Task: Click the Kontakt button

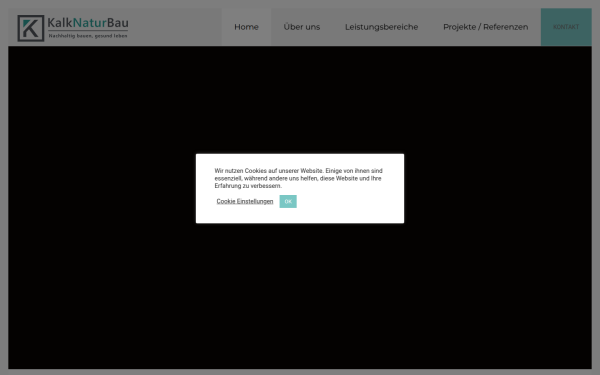Action: click(x=566, y=27)
